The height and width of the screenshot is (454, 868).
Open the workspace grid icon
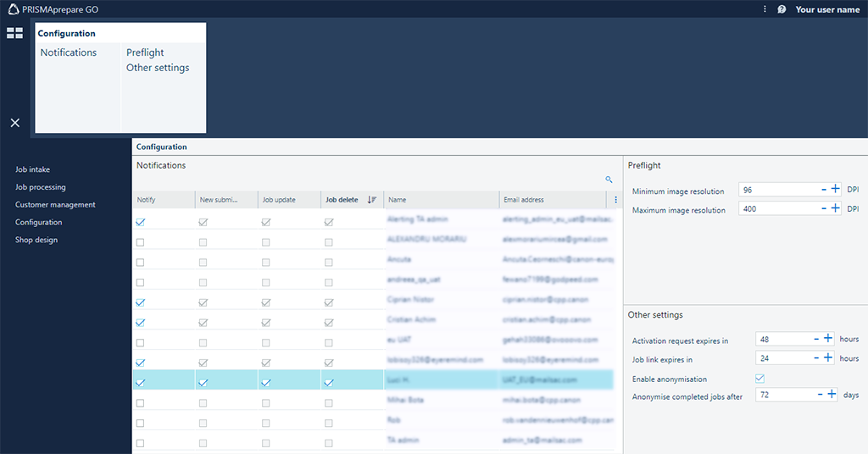[15, 33]
